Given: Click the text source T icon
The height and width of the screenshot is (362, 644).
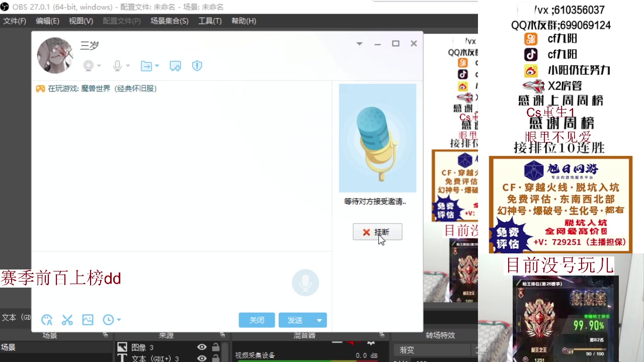Looking at the screenshot, I should pyautogui.click(x=122, y=358).
